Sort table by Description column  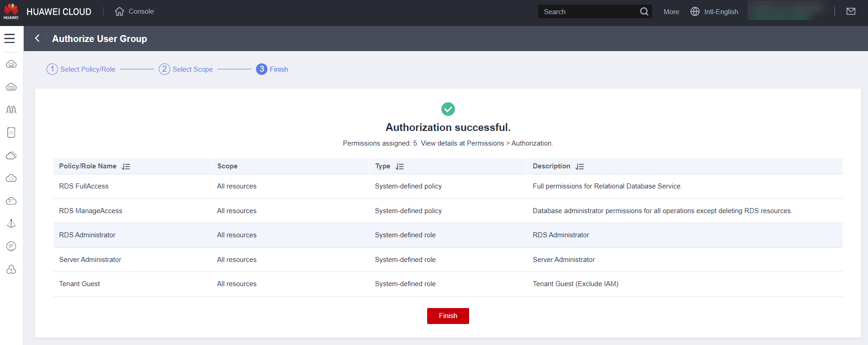(580, 167)
